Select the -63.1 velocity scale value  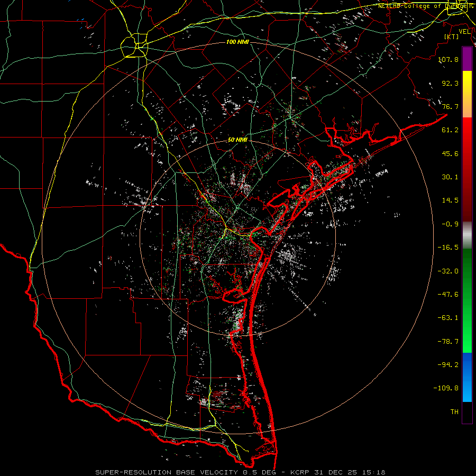(x=448, y=318)
